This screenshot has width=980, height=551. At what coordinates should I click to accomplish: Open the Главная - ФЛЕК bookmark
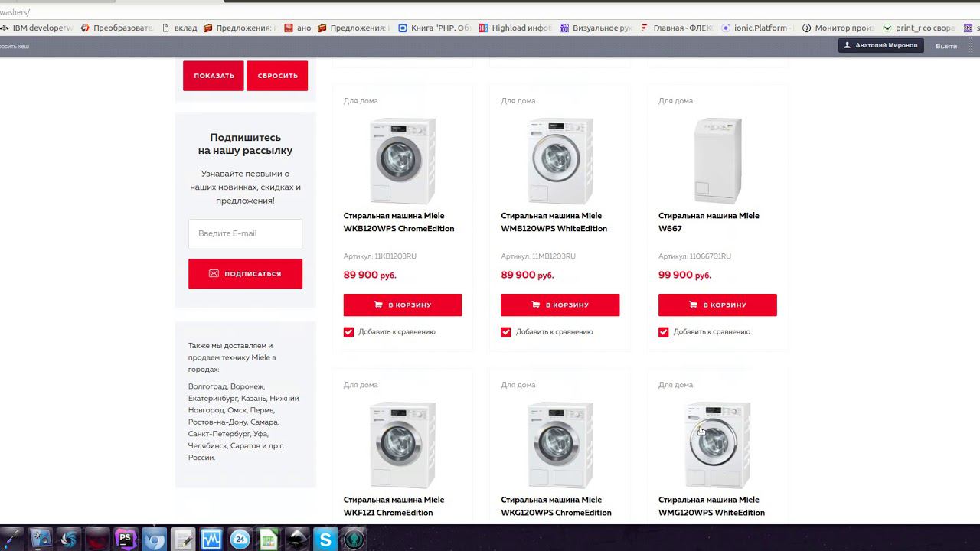tap(677, 28)
